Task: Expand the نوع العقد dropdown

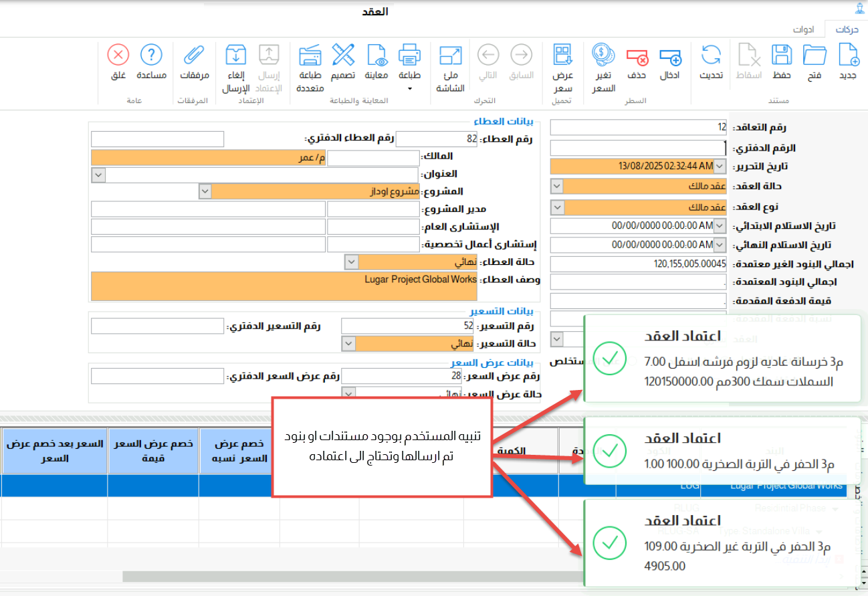Action: pyautogui.click(x=556, y=207)
